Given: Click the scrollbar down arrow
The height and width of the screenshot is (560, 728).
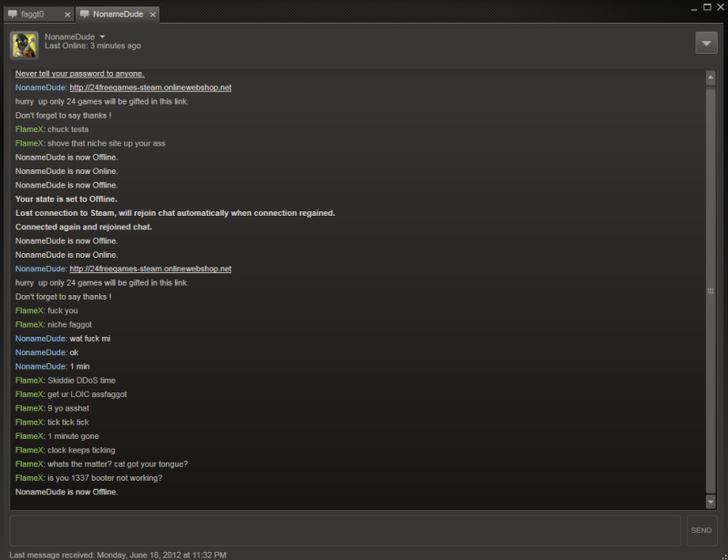Looking at the screenshot, I should coord(711,501).
